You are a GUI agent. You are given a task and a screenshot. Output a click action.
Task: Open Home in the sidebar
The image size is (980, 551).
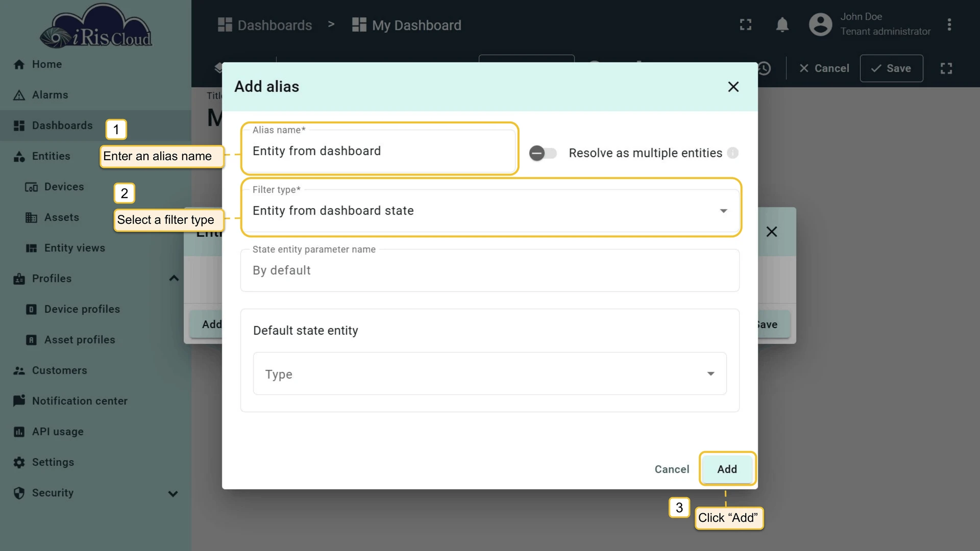95,64
